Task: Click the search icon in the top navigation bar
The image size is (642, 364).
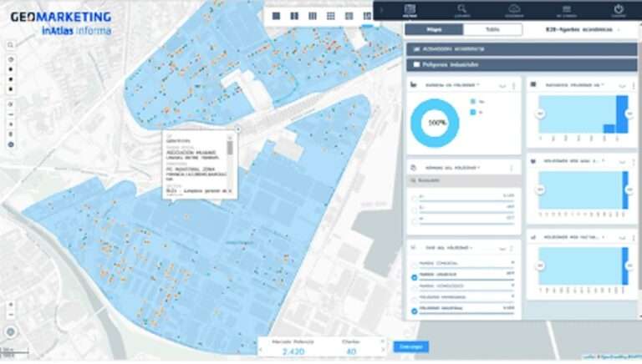Action: [462, 11]
